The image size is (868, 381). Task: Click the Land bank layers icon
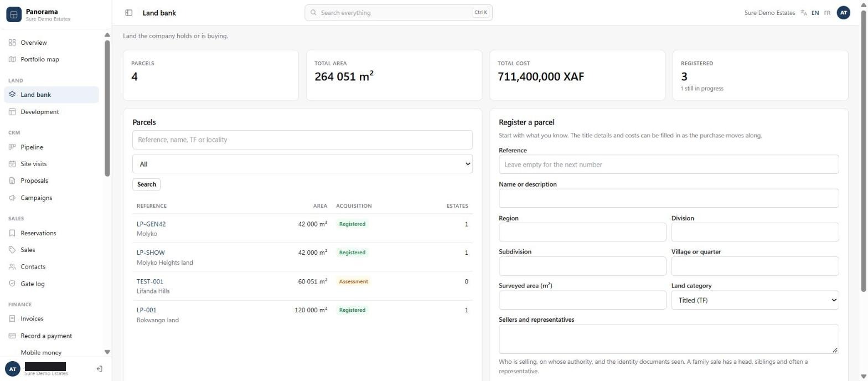[12, 95]
